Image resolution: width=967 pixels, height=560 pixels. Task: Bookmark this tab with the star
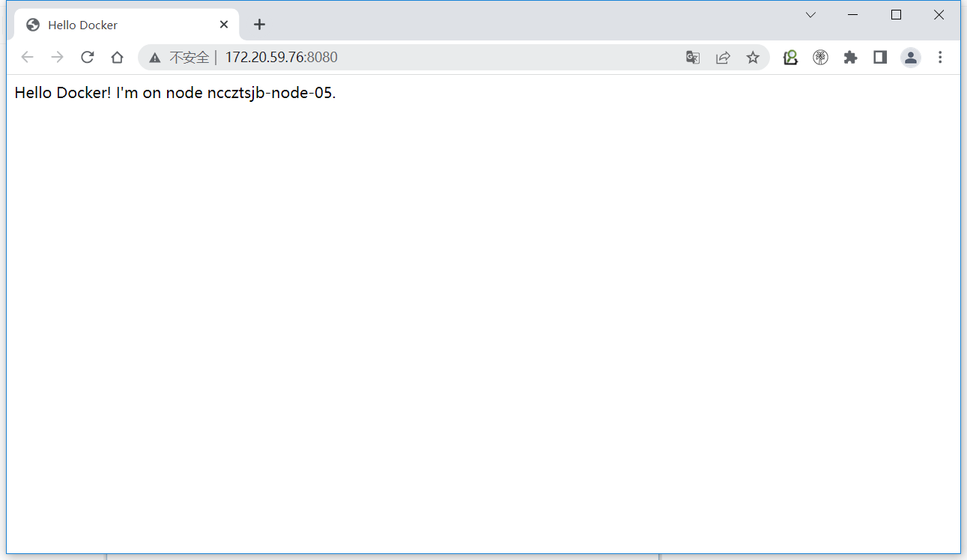point(753,58)
